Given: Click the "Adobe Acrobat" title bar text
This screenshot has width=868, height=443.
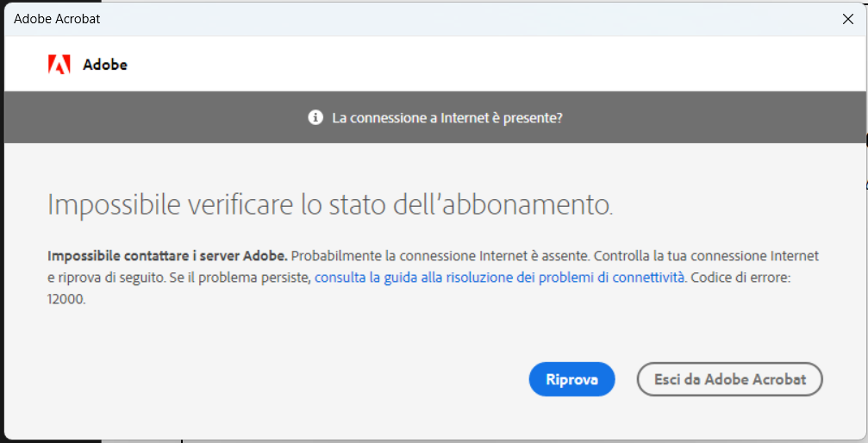Looking at the screenshot, I should click(x=57, y=19).
